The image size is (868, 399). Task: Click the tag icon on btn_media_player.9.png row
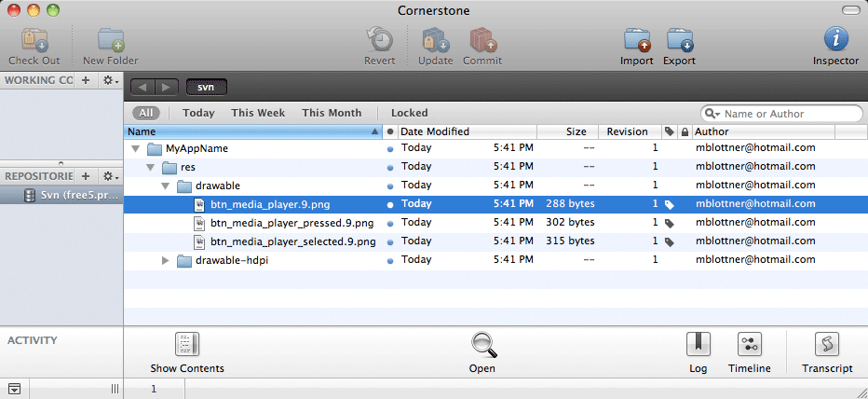point(670,204)
